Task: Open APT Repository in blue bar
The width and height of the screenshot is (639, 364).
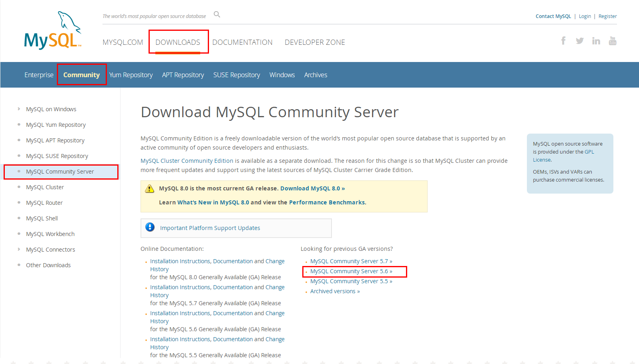Action: tap(183, 75)
